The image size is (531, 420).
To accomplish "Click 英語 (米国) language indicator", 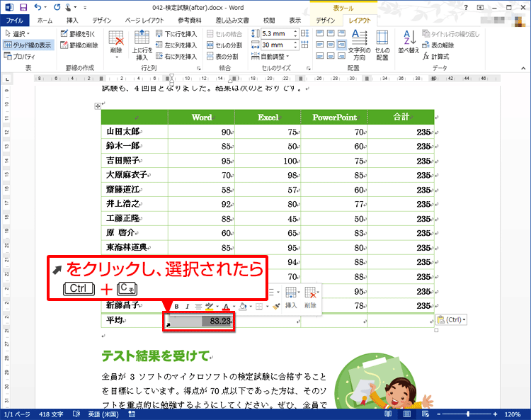I will [x=103, y=414].
